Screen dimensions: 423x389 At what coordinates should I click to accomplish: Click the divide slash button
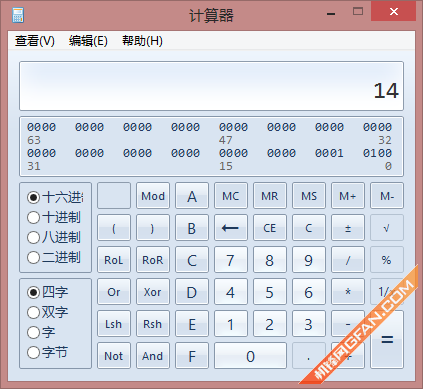click(x=348, y=260)
